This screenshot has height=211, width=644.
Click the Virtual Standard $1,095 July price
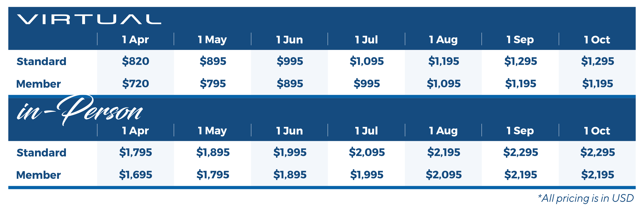(366, 61)
